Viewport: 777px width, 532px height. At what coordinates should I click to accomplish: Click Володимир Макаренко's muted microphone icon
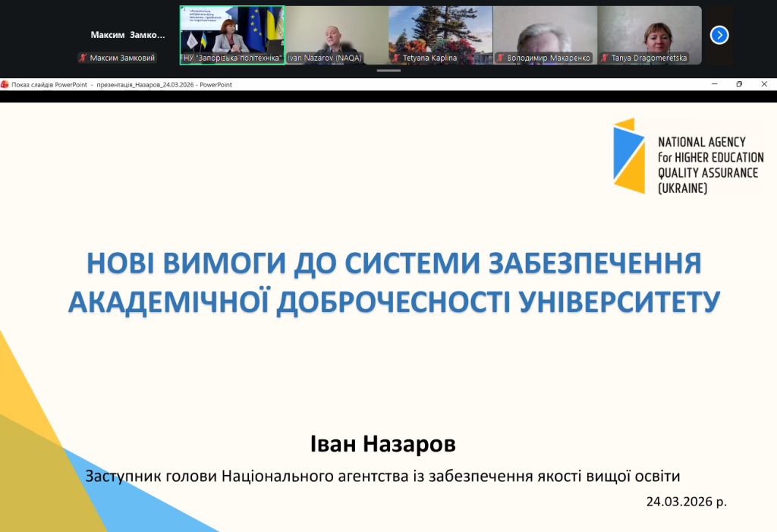click(x=500, y=58)
